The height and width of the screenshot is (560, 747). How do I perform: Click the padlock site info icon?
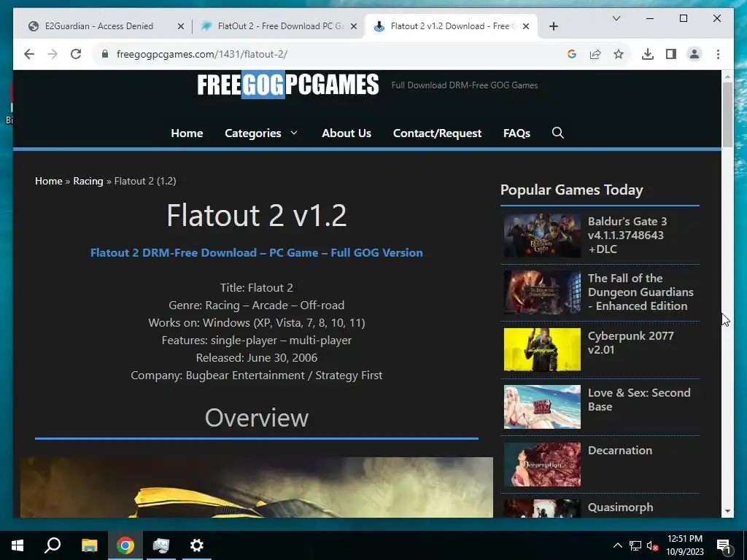[105, 54]
